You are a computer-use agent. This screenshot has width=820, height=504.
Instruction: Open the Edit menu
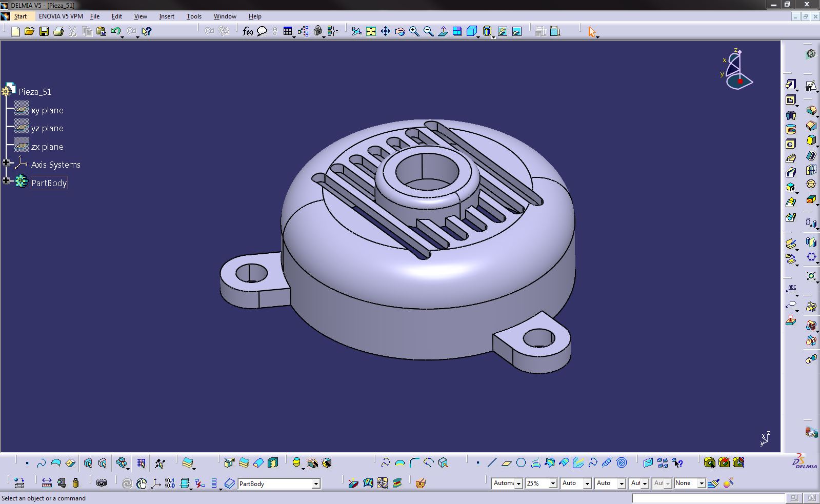point(116,16)
